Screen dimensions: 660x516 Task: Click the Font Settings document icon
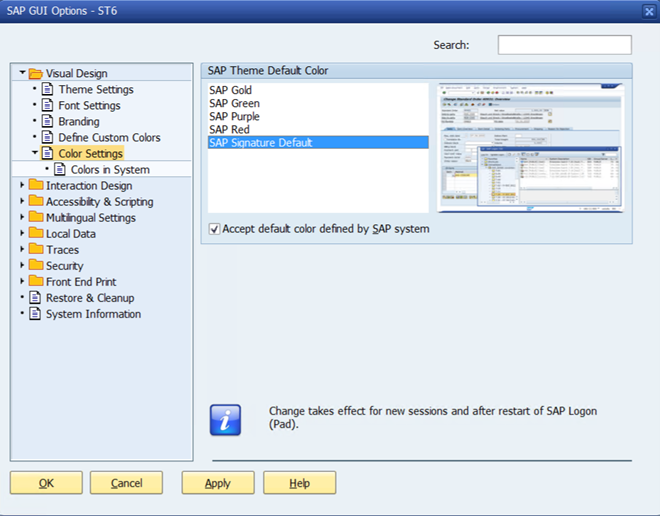[x=48, y=106]
